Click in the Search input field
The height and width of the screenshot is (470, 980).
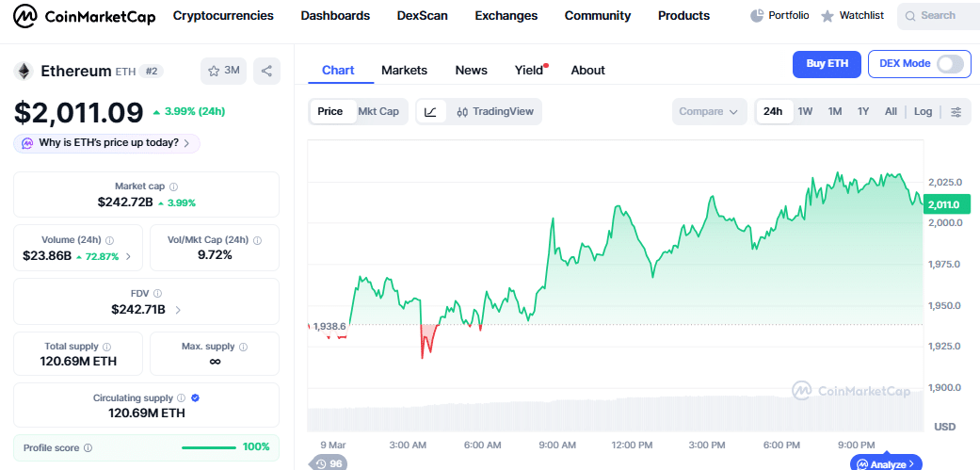939,16
